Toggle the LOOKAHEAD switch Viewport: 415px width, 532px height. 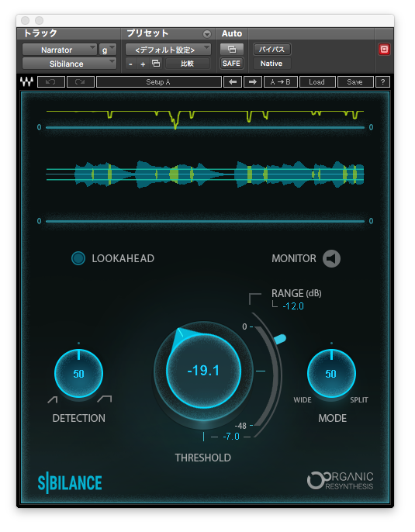[78, 258]
